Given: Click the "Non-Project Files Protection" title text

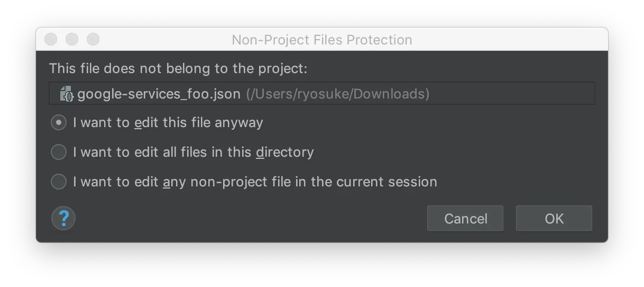Looking at the screenshot, I should pos(322,40).
